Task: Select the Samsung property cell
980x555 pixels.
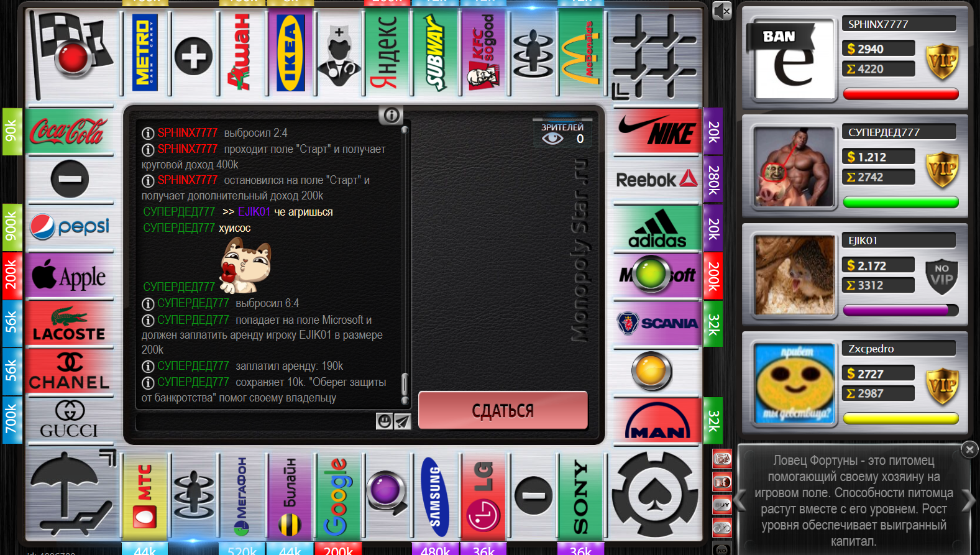Action: tap(436, 497)
